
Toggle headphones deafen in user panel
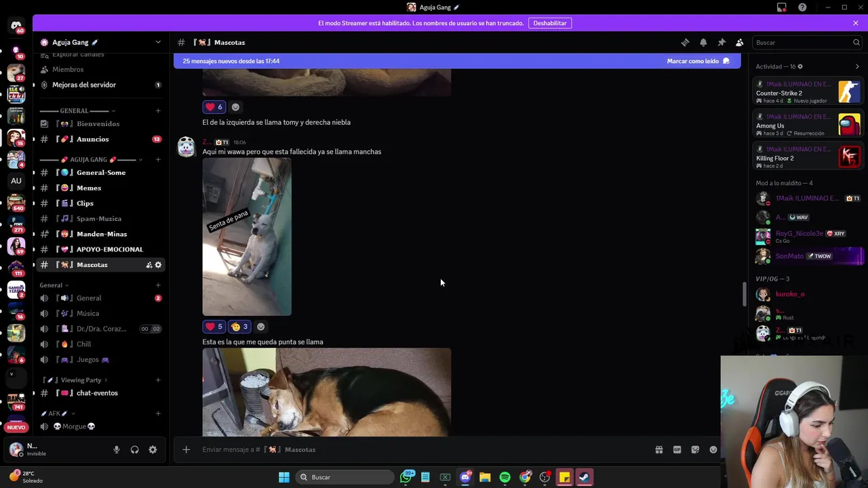coord(135,449)
